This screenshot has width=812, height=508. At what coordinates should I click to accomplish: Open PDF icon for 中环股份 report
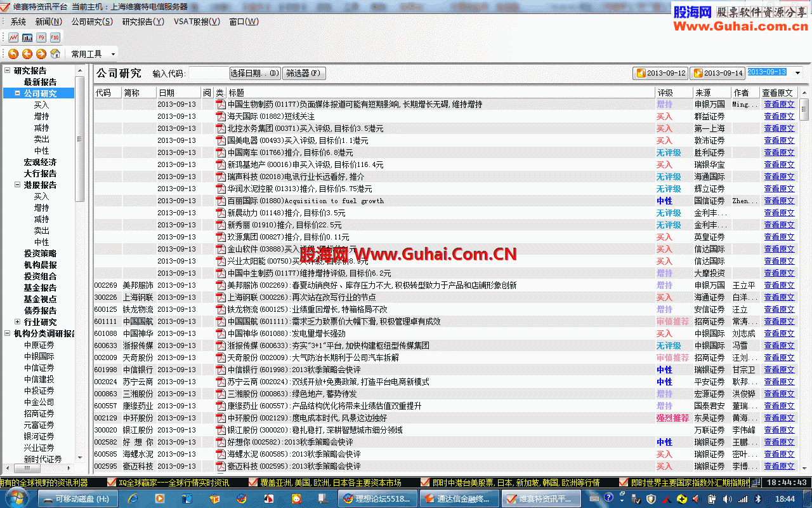[221, 418]
